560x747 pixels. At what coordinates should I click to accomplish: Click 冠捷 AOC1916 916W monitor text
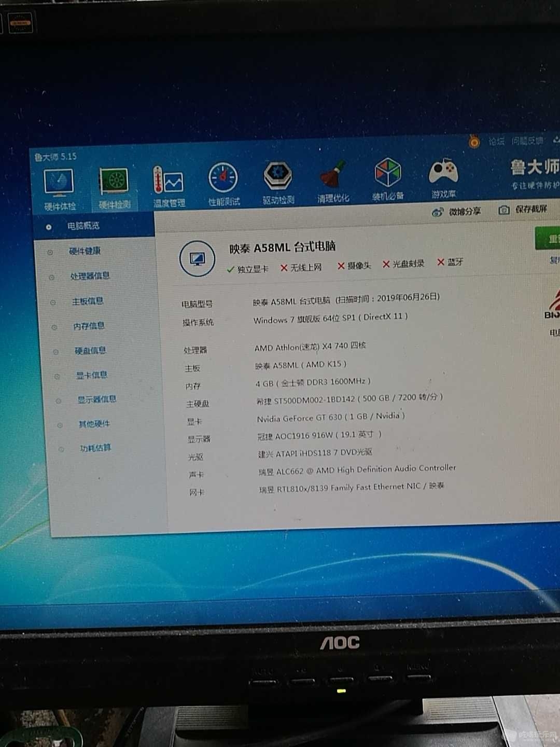[x=319, y=435]
